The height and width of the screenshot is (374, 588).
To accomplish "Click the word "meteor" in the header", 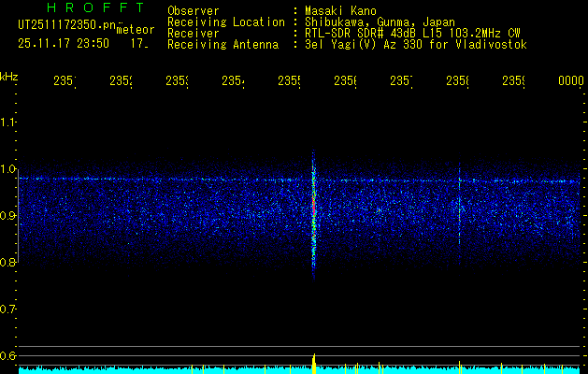I will click(136, 30).
